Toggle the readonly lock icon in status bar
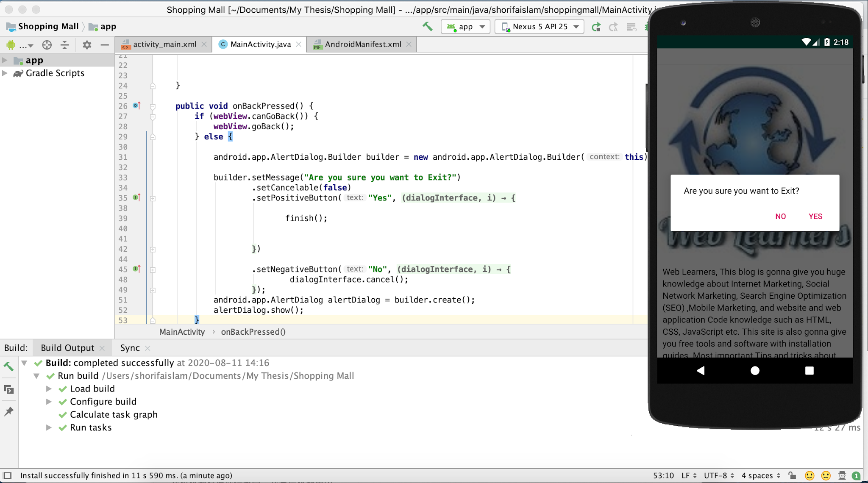The width and height of the screenshot is (868, 483). point(793,475)
